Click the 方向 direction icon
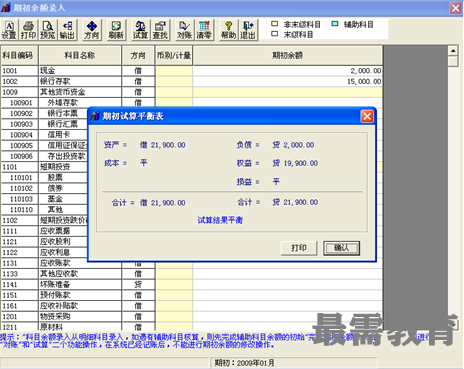This screenshot has height=369, width=464. point(92,30)
